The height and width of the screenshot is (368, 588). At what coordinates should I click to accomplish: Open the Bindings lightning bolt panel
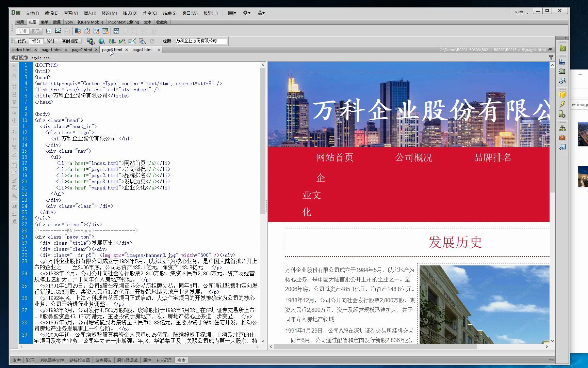tap(562, 104)
